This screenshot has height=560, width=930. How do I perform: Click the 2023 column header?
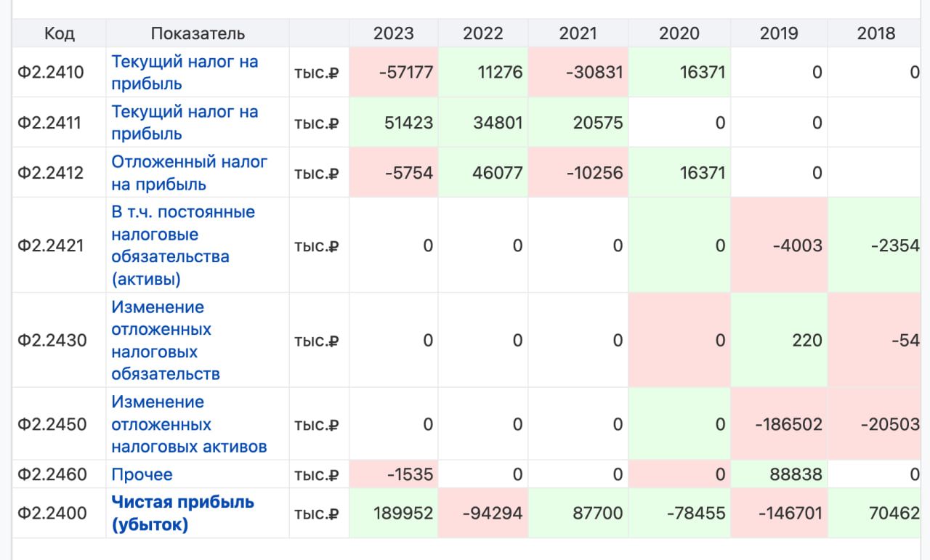[x=393, y=33]
